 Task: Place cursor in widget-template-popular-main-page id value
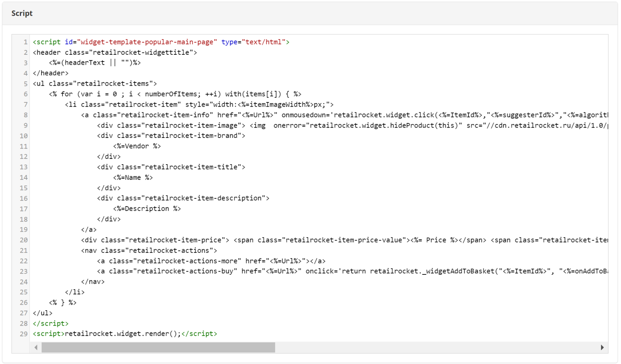coord(147,42)
